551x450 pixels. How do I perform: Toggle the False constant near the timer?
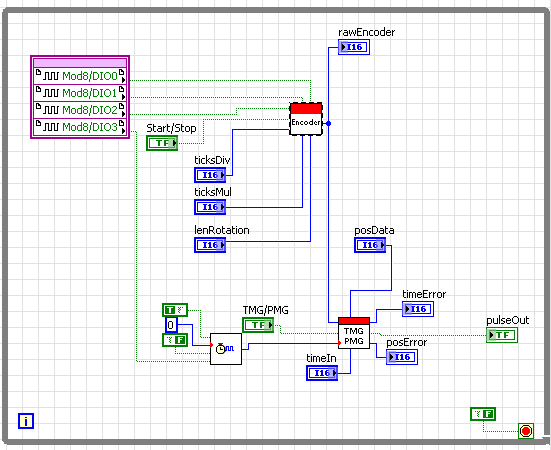pos(175,340)
